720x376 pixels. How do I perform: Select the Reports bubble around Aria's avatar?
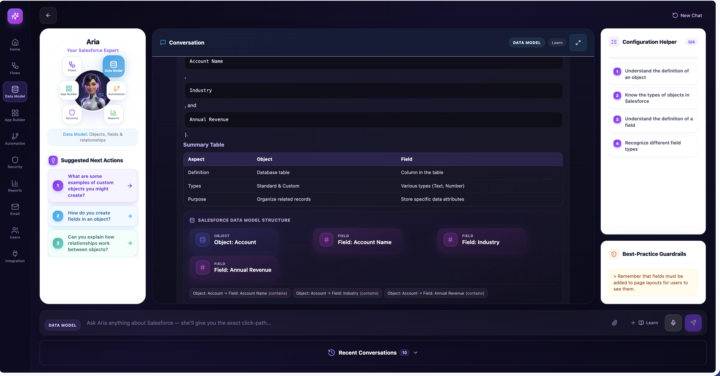[x=113, y=113]
